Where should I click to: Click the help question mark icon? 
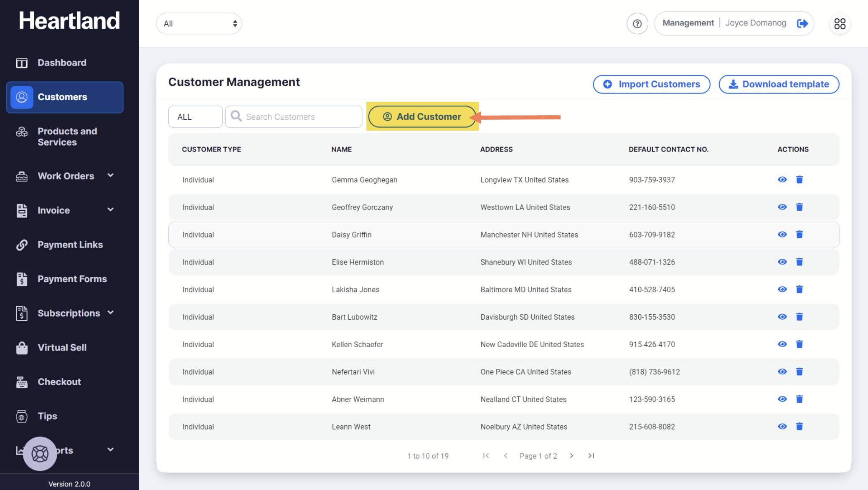coord(637,24)
